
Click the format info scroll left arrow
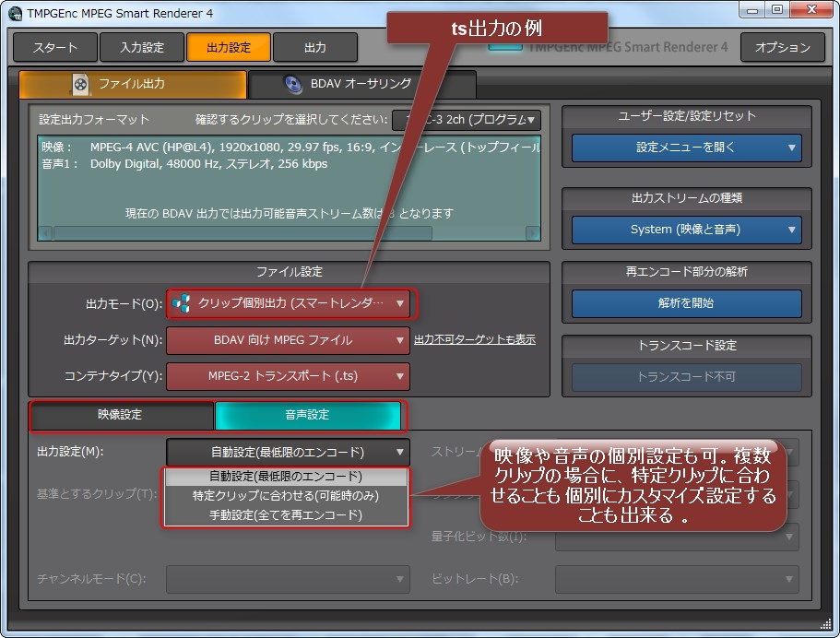coord(45,233)
